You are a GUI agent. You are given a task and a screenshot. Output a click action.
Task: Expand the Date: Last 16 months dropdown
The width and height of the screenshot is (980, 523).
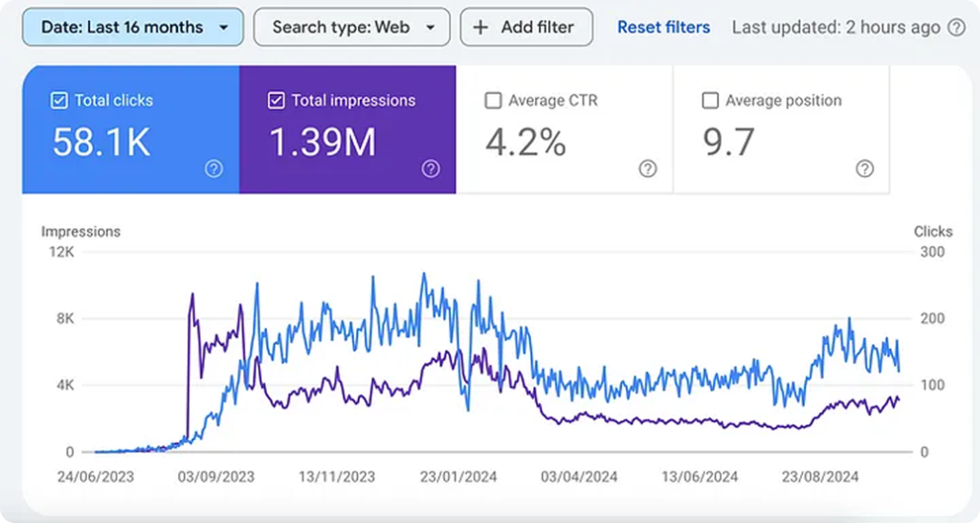(133, 27)
